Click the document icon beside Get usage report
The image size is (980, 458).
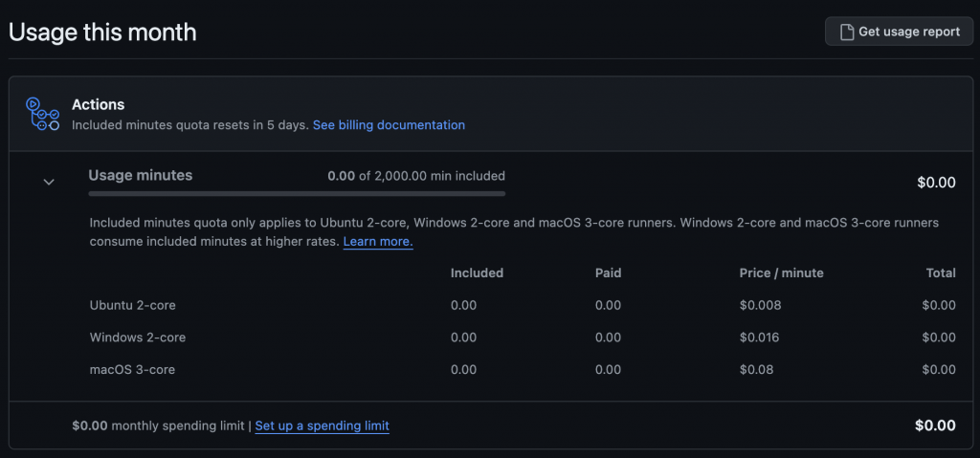point(846,32)
